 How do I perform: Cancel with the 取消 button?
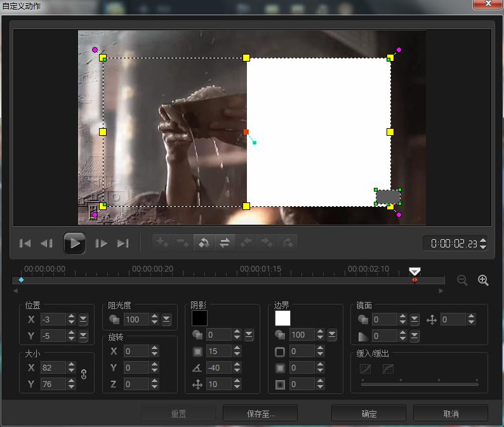click(x=451, y=414)
